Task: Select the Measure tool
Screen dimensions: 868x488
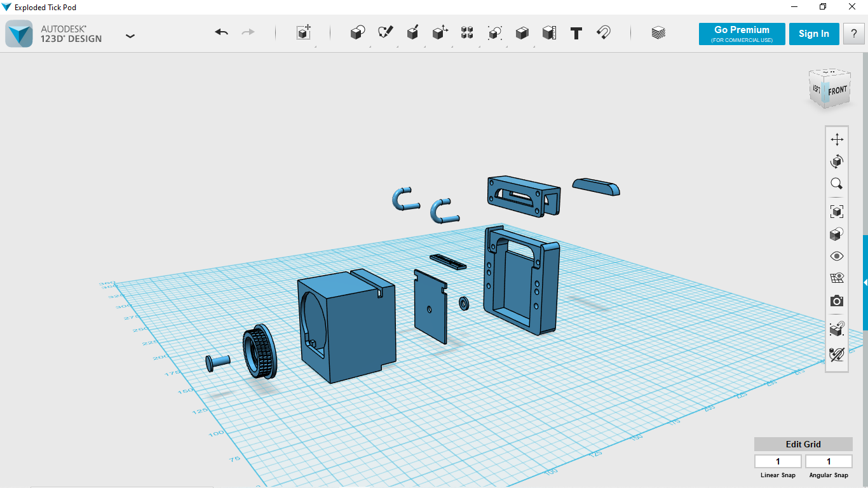Action: click(549, 33)
